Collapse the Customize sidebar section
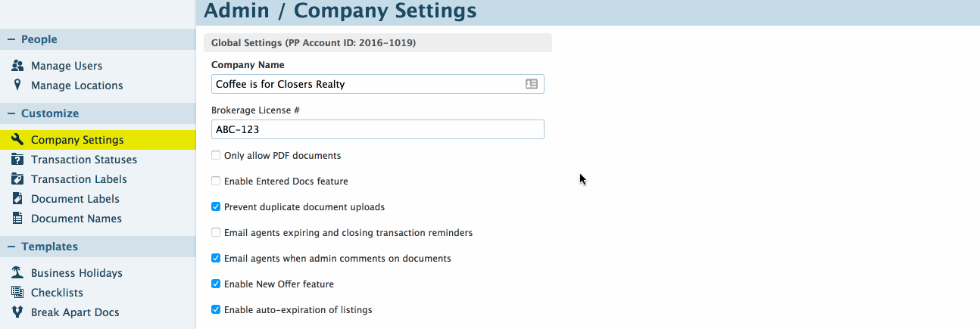This screenshot has height=329, width=980. tap(11, 113)
